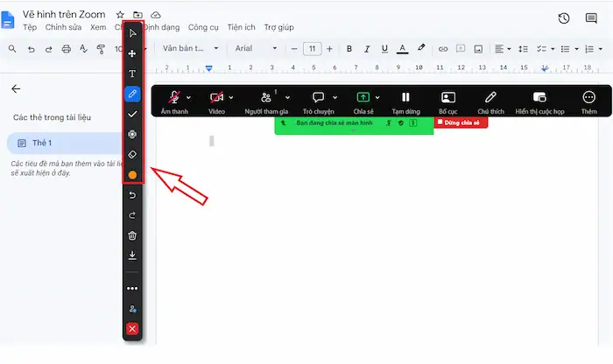Expand the participants options arrow

click(x=288, y=98)
